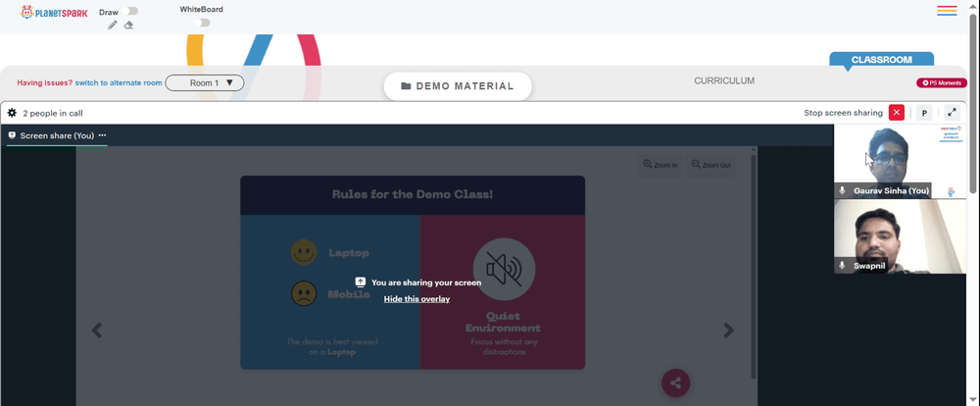This screenshot has height=406, width=980.
Task: Go to the previous slide arrow
Action: coord(97,330)
